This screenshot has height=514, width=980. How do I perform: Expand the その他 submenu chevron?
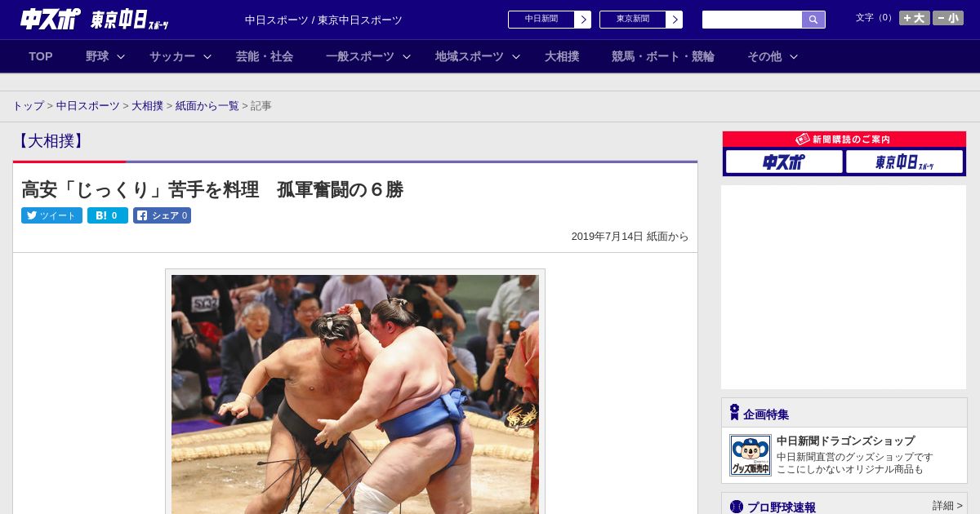794,56
